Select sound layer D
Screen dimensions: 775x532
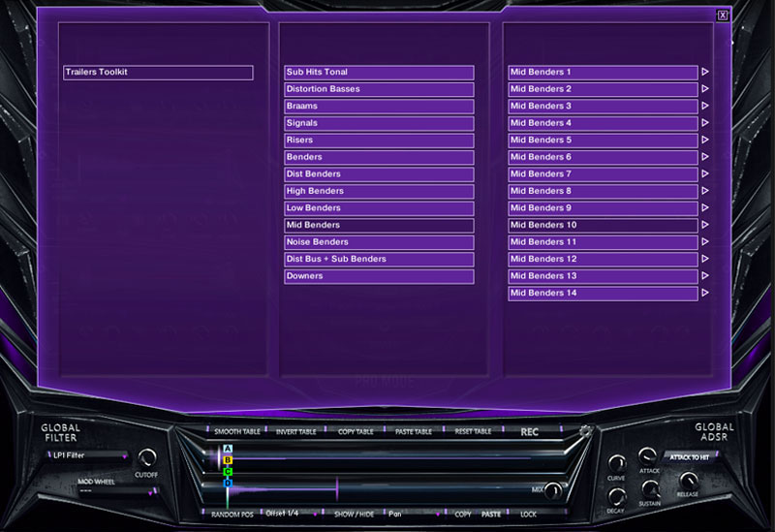[x=228, y=483]
